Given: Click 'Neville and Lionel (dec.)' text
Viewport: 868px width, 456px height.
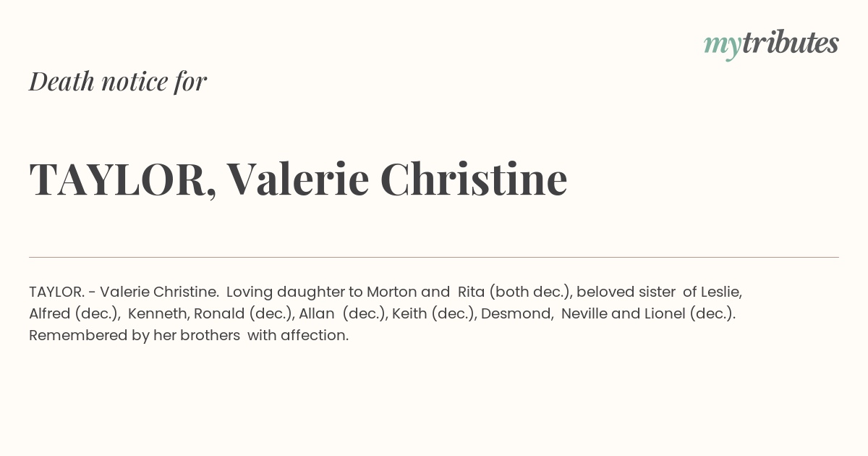Looking at the screenshot, I should tap(647, 314).
